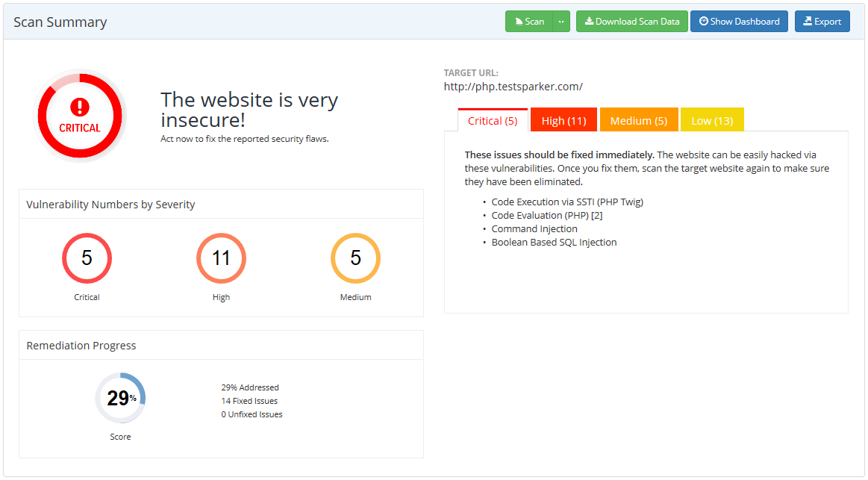This screenshot has width=868, height=480.
Task: Export the scan report
Action: 822,22
